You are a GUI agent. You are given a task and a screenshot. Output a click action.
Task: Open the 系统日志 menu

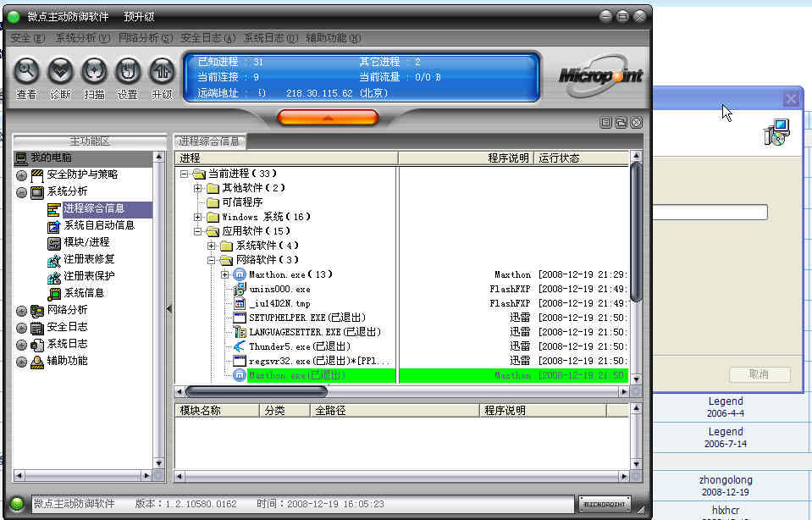pyautogui.click(x=271, y=38)
